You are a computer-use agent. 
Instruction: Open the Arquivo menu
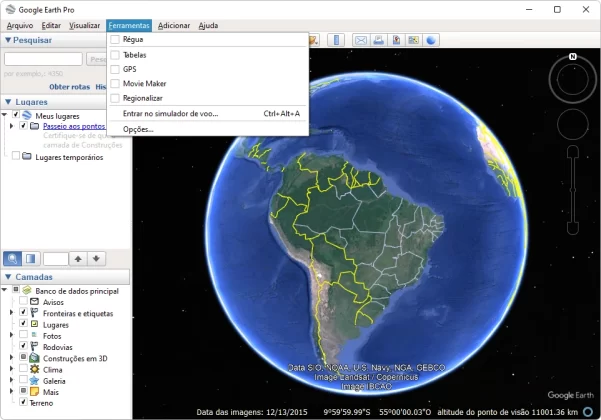click(20, 26)
